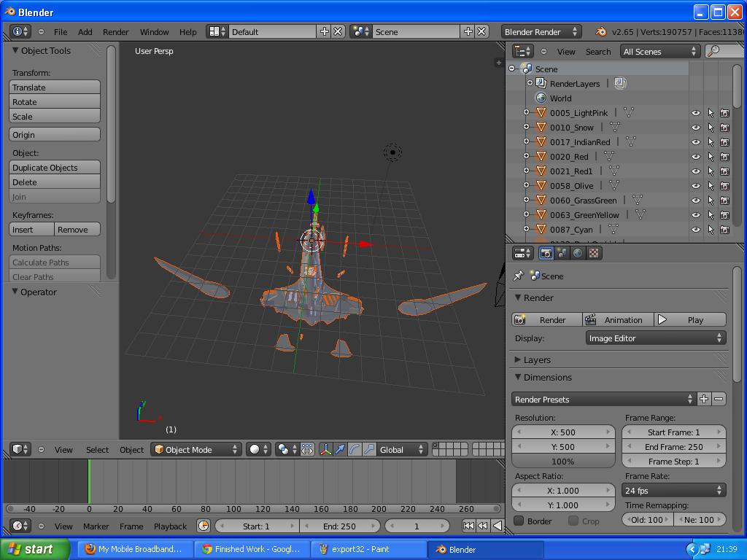Expand the Layers panel
Image resolution: width=747 pixels, height=560 pixels.
click(x=537, y=360)
